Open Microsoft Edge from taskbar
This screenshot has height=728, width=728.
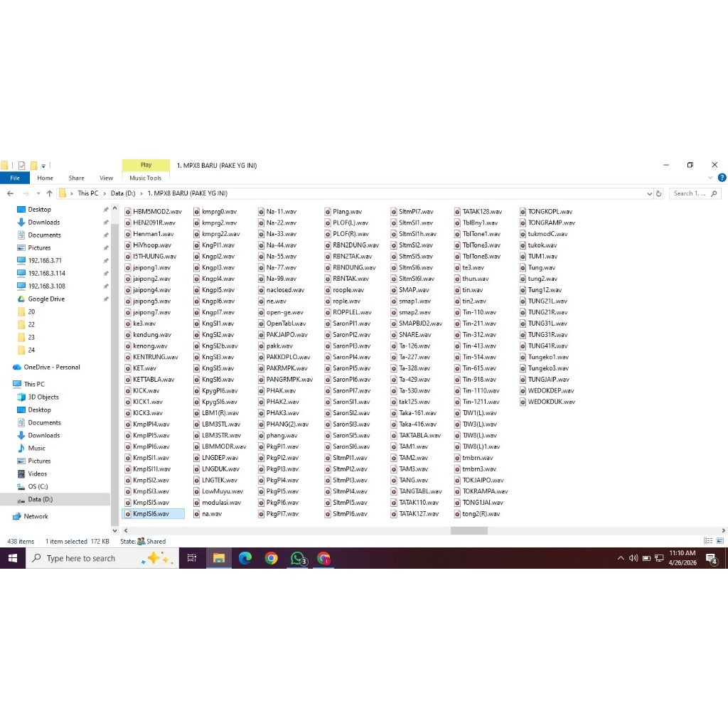pos(245,558)
